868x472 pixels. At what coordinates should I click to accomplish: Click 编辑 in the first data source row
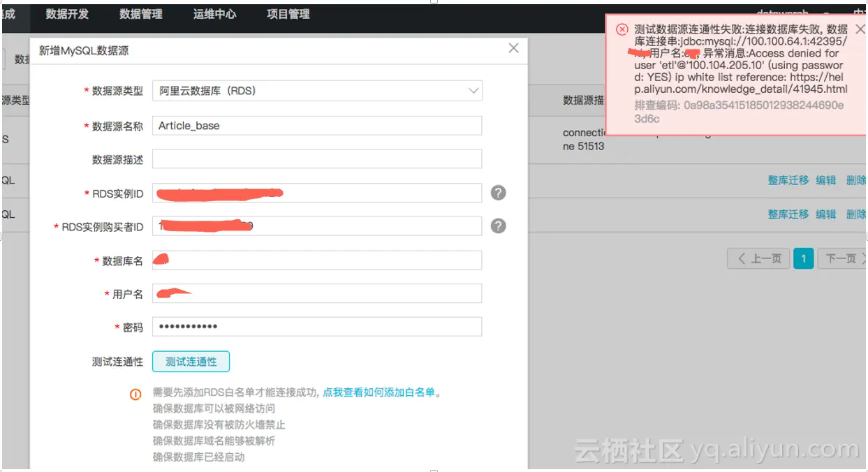coord(826,180)
